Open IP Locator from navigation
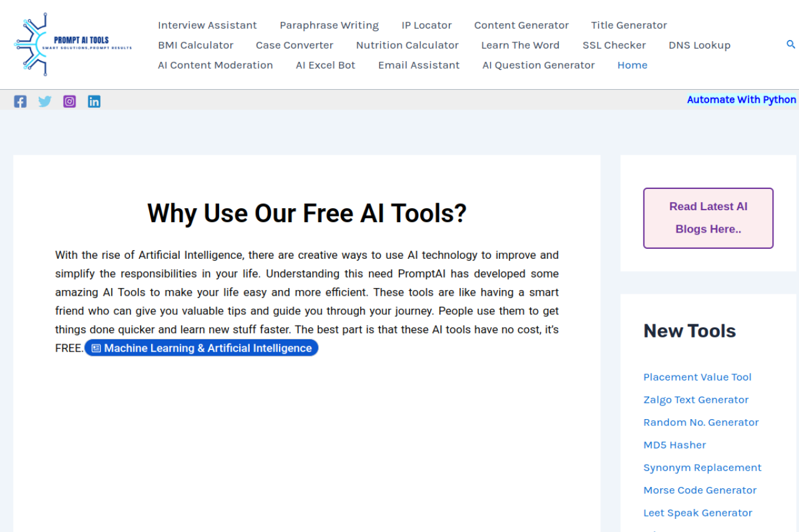 click(x=426, y=25)
